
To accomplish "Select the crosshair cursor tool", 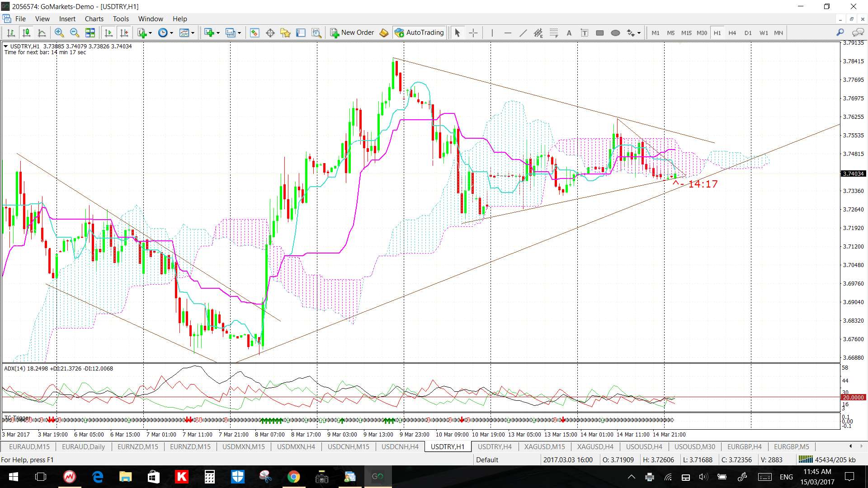I will 473,33.
